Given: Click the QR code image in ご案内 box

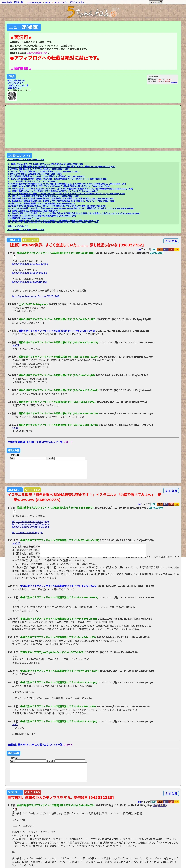Looking at the screenshot, I should [x=12, y=96].
